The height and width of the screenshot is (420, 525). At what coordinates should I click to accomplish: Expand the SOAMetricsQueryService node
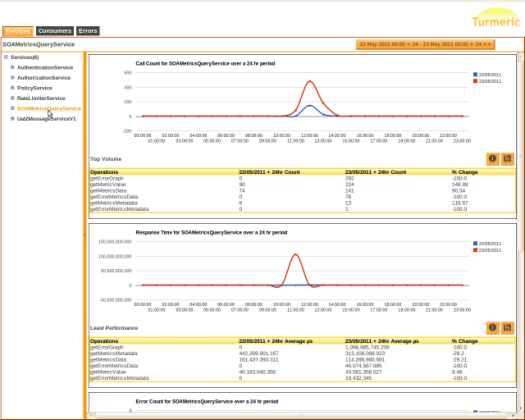coord(12,108)
